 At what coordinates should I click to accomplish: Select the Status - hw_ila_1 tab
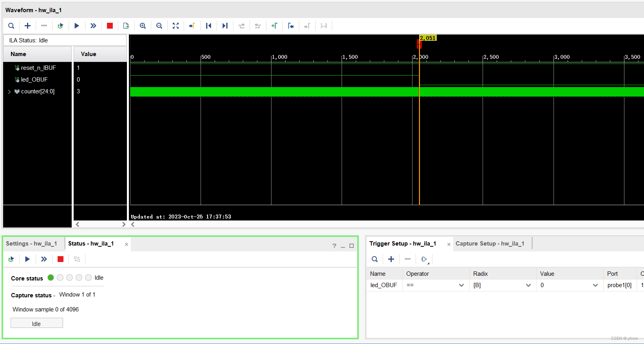(x=91, y=244)
